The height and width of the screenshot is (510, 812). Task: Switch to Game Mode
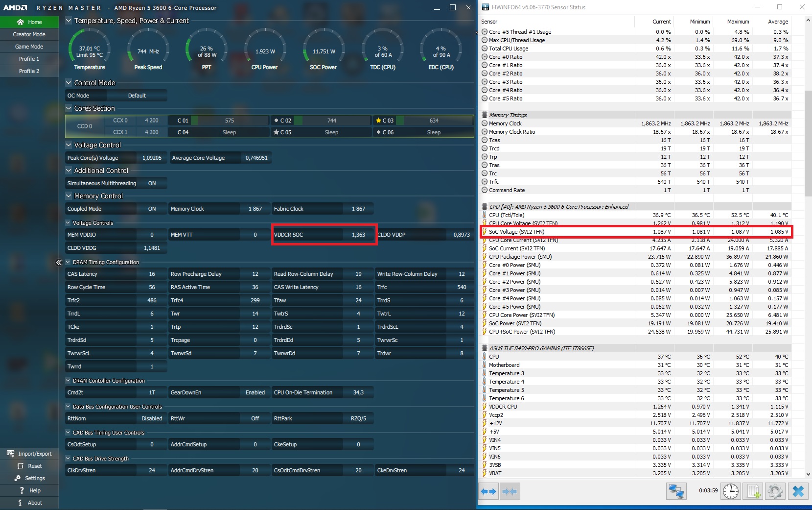coord(29,47)
